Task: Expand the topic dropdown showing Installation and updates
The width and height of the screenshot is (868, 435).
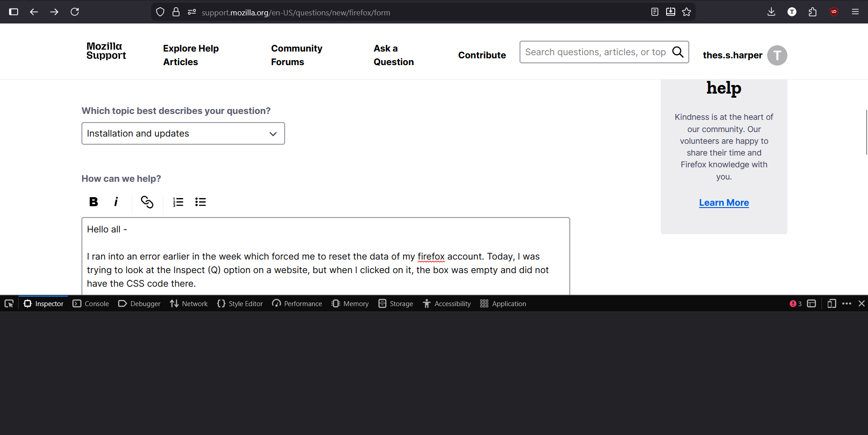Action: [183, 133]
